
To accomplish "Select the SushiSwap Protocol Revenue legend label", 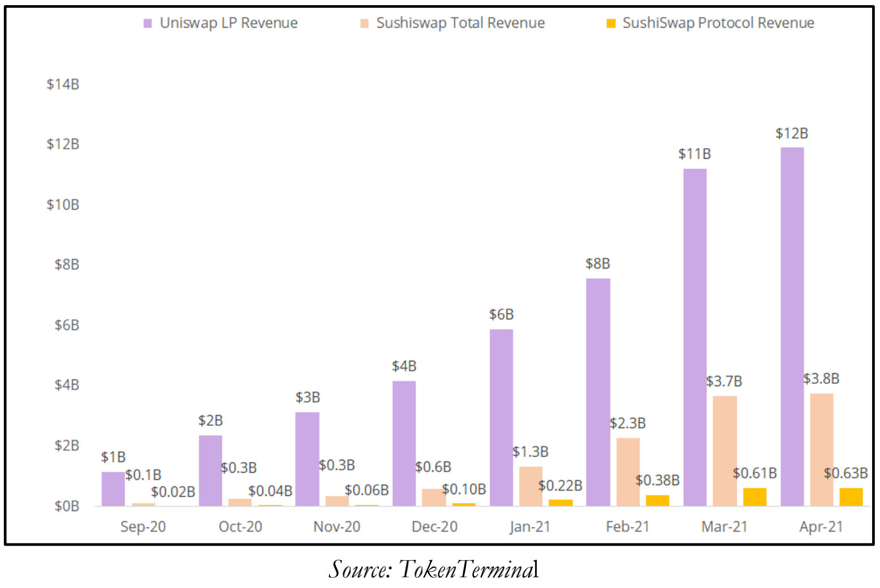I will (x=718, y=23).
